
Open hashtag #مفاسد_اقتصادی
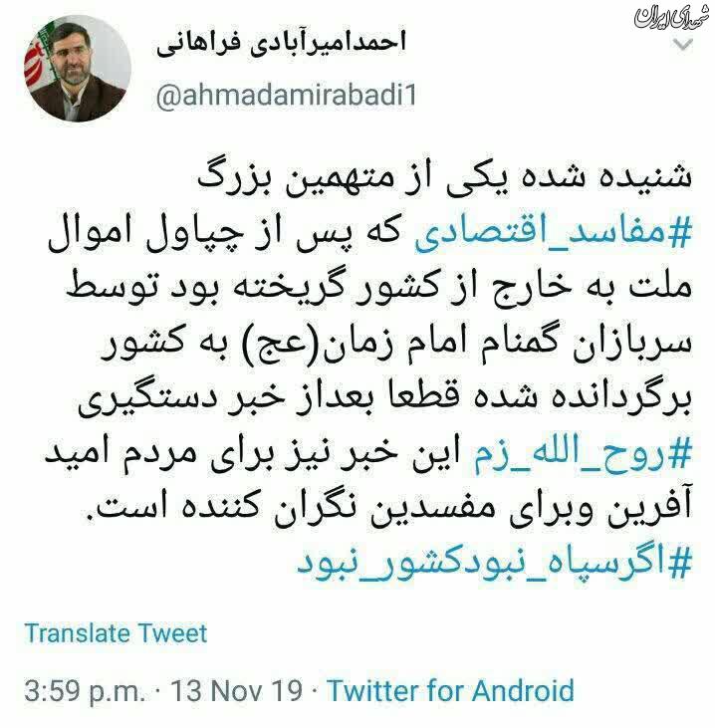pyautogui.click(x=553, y=233)
